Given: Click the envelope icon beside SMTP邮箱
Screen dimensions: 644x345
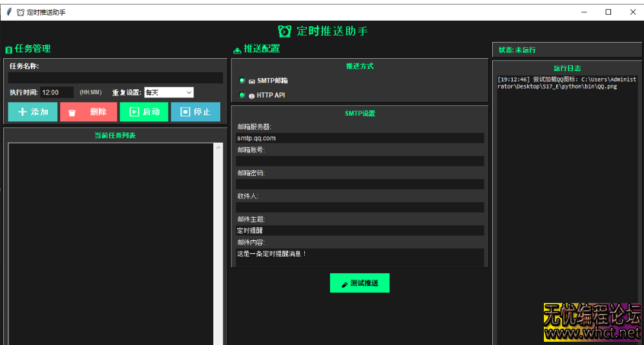Looking at the screenshot, I should click(252, 81).
